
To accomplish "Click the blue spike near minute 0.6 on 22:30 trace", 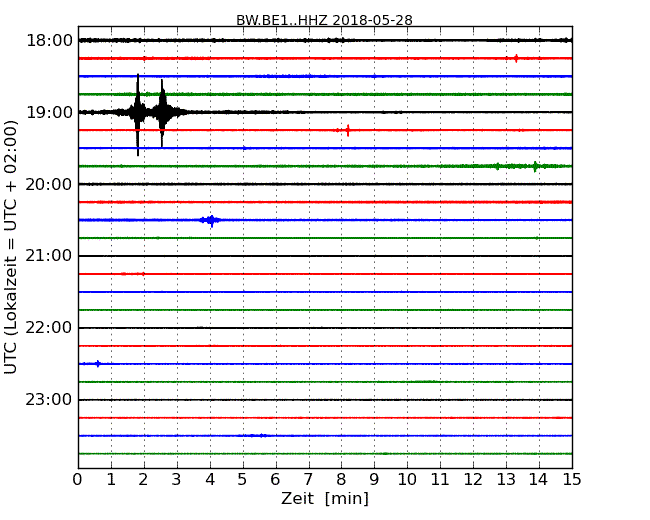I will (x=98, y=364).
